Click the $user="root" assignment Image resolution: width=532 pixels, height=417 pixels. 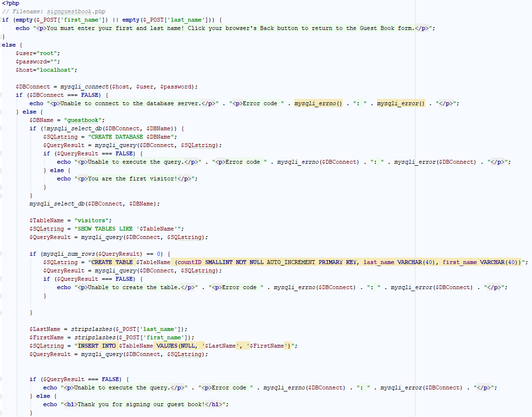[x=38, y=53]
